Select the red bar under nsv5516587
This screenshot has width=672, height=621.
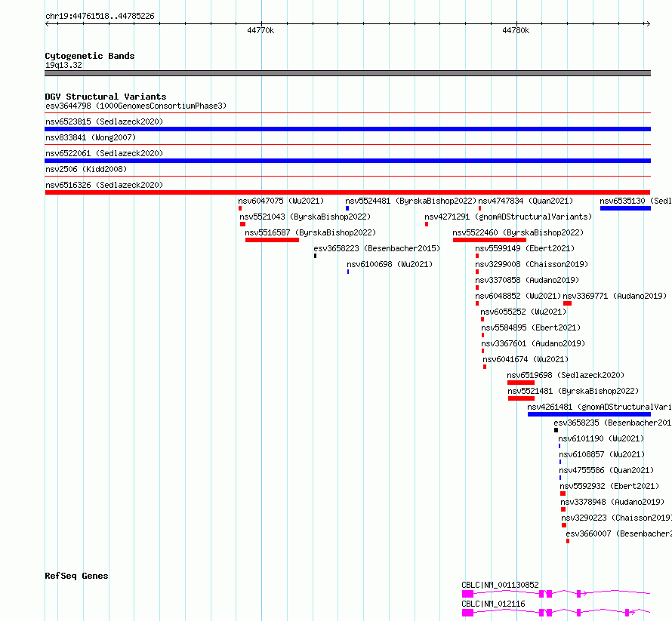pos(272,240)
